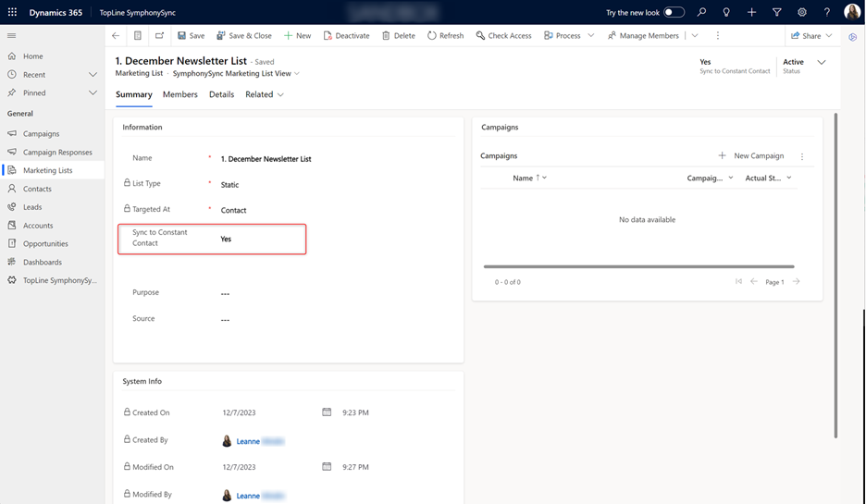The height and width of the screenshot is (504, 866).
Task: Open the Dynamics 365 app launcher waffle
Action: point(12,12)
